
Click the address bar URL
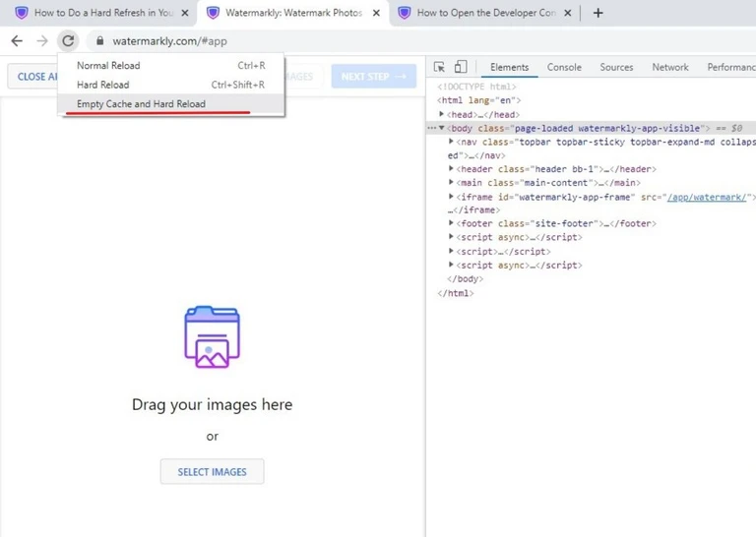(x=169, y=41)
